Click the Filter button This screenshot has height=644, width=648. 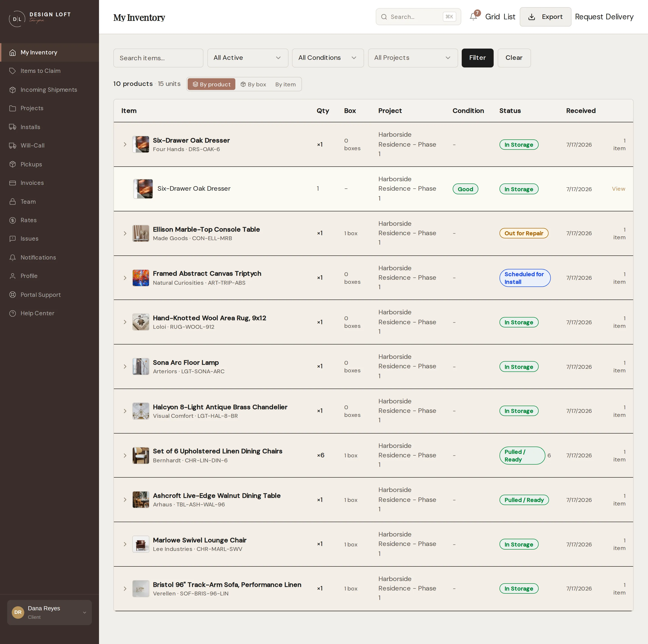(477, 58)
